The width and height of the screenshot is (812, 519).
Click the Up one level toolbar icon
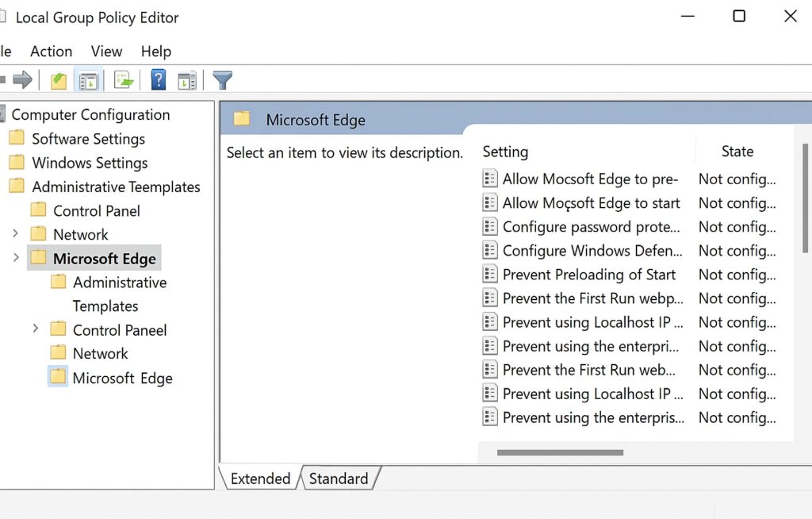pyautogui.click(x=58, y=79)
